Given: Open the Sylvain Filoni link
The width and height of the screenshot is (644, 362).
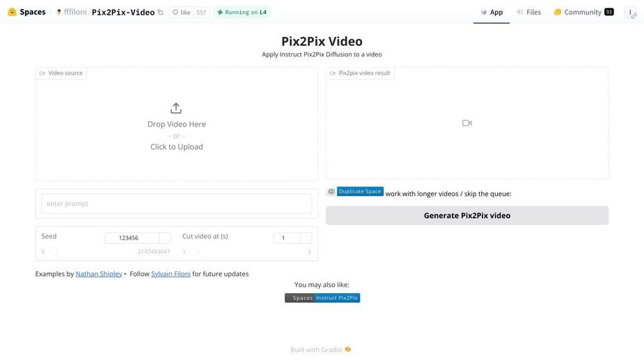Looking at the screenshot, I should pyautogui.click(x=171, y=274).
